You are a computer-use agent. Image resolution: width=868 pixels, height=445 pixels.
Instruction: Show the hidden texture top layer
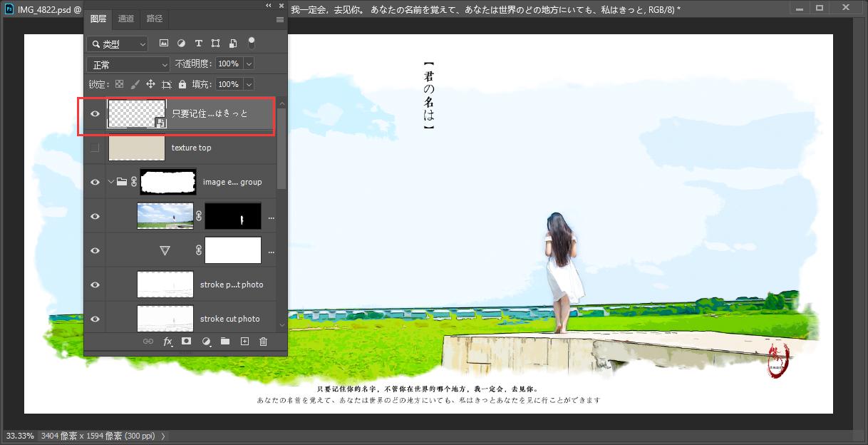point(95,148)
